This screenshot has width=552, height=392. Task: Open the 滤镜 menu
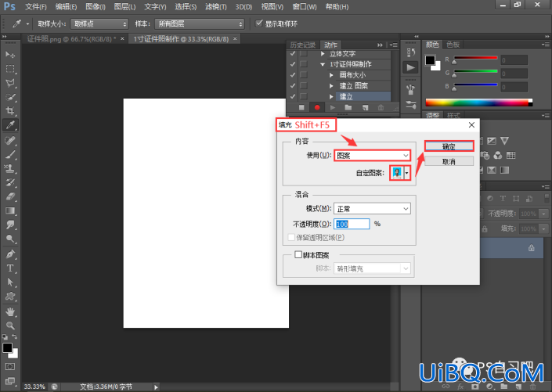(216, 7)
